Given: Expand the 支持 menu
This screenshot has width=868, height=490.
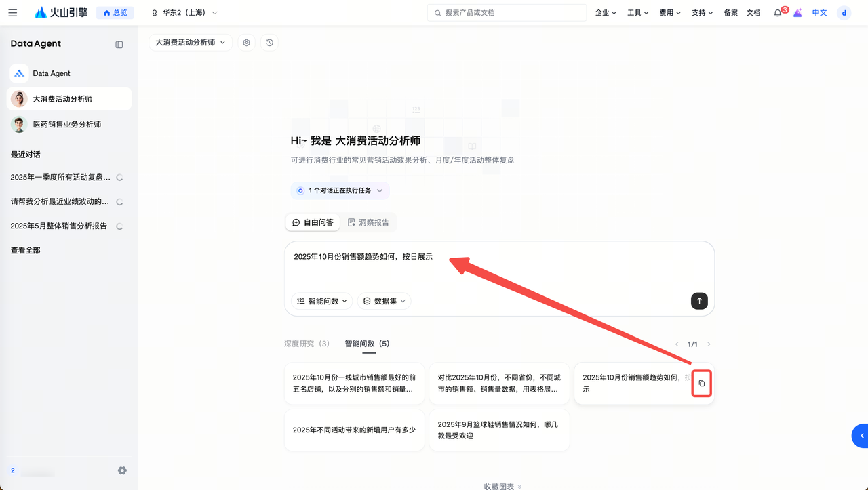Looking at the screenshot, I should click(703, 13).
